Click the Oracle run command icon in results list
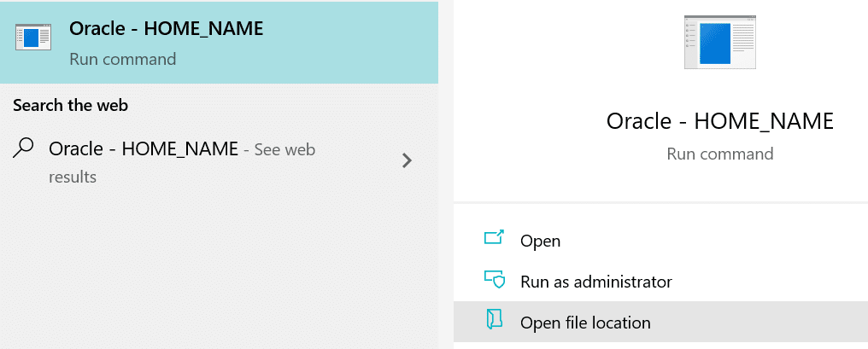Image resolution: width=868 pixels, height=349 pixels. pyautogui.click(x=33, y=38)
